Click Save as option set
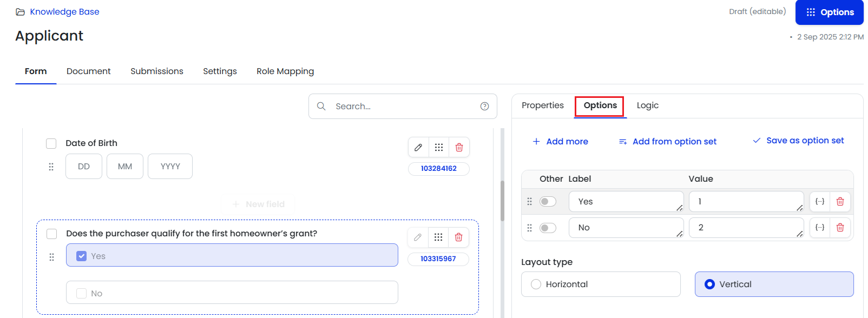868x318 pixels. point(798,141)
